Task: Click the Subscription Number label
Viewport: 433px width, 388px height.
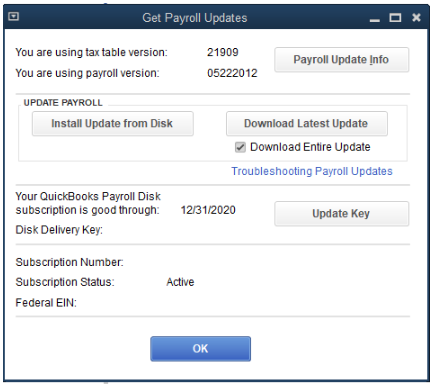Action: 69,262
